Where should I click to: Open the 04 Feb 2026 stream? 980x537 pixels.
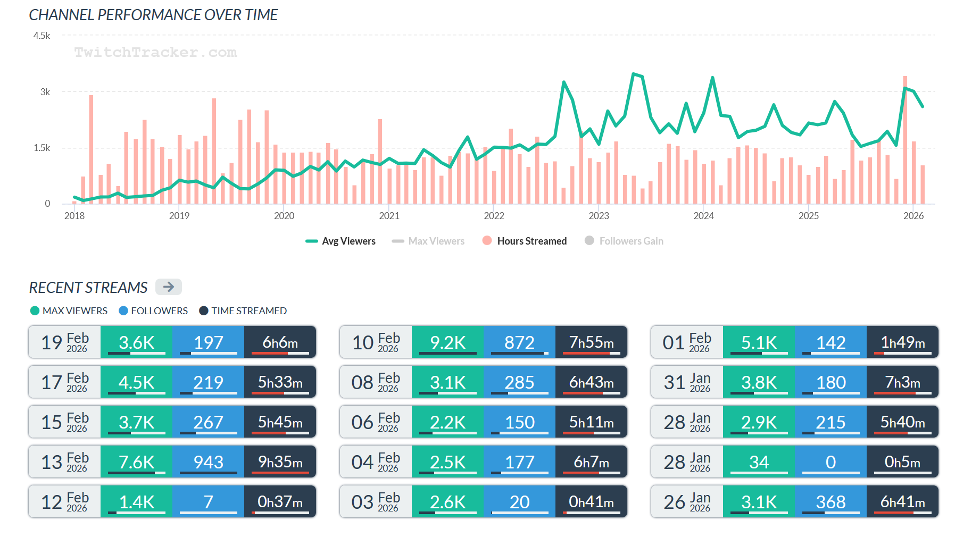(x=484, y=462)
